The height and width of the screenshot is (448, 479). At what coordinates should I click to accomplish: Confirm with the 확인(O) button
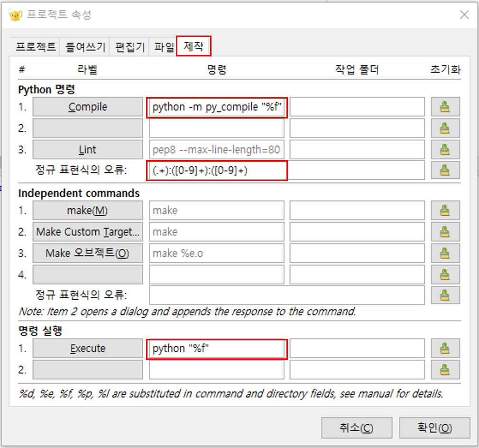(434, 428)
